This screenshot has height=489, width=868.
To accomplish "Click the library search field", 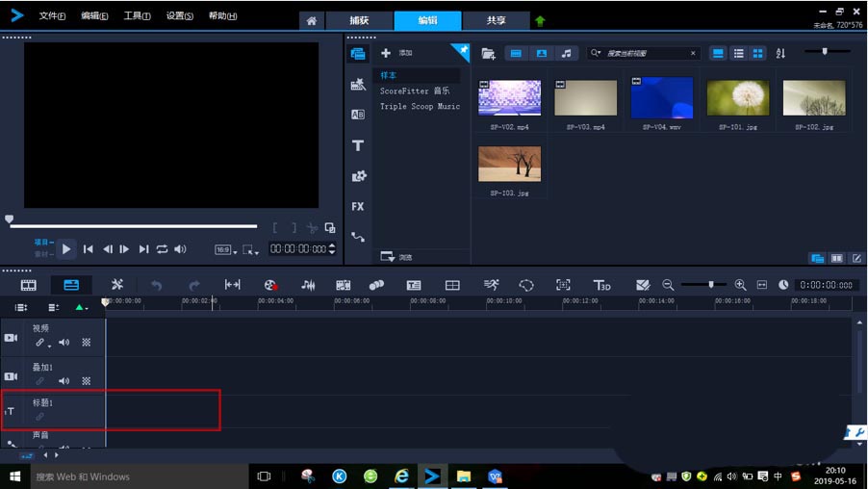I will (646, 53).
